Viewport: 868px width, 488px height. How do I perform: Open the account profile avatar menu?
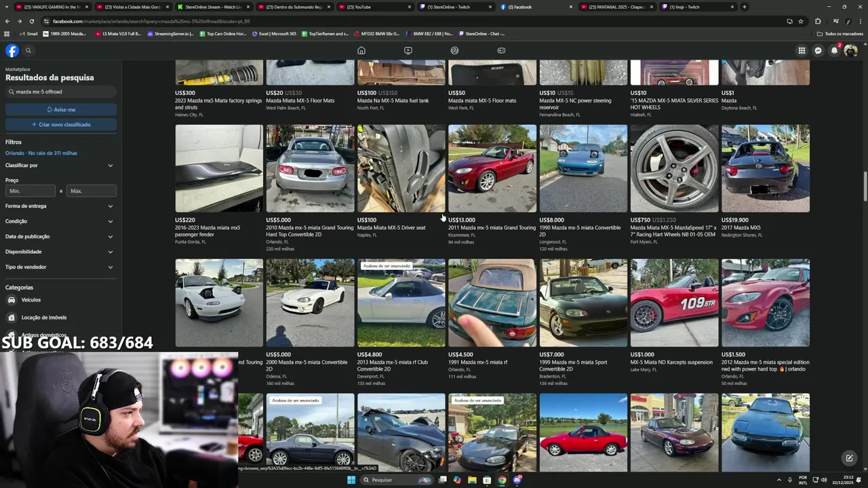tap(851, 50)
